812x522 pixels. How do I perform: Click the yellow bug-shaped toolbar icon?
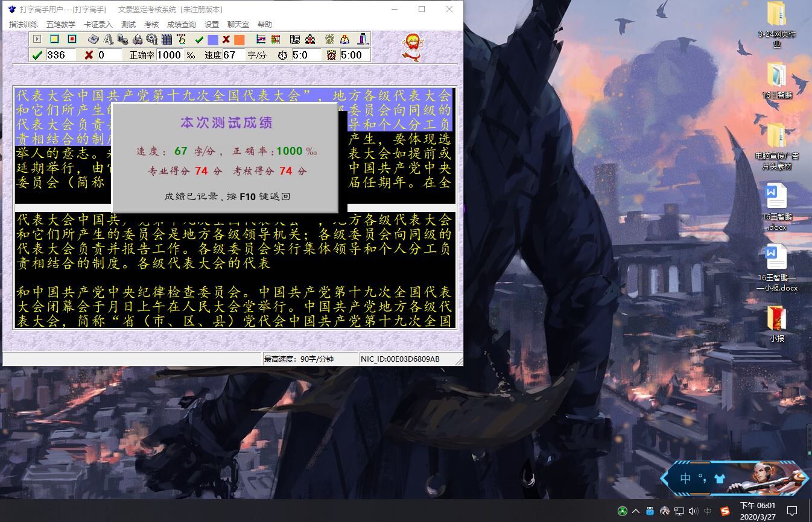click(x=330, y=39)
